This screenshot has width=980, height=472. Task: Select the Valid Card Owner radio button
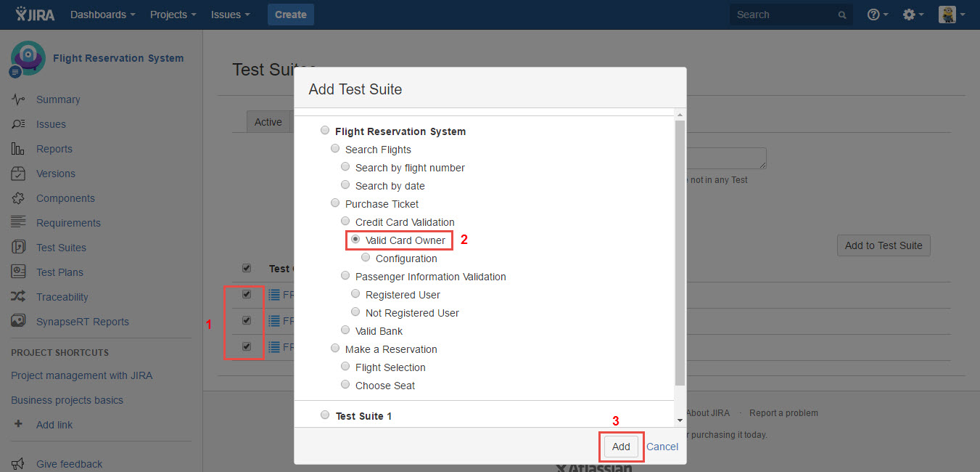(355, 240)
